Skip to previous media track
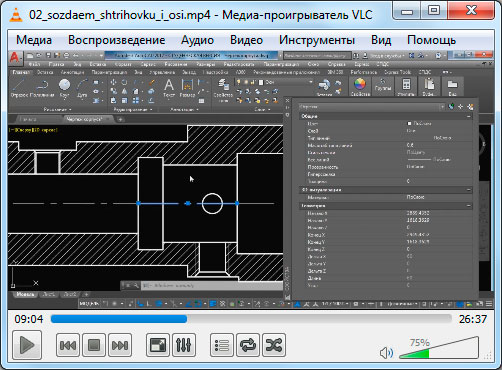The height and width of the screenshot is (370, 502). [x=68, y=345]
